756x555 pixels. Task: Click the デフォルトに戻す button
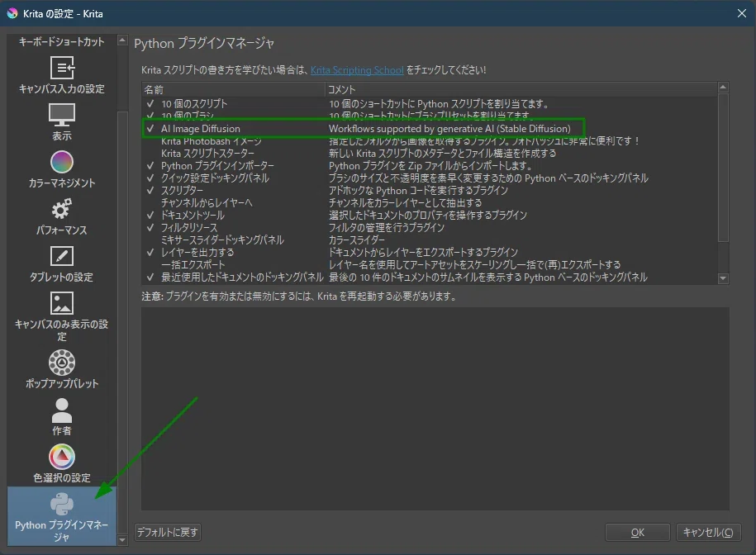(x=167, y=533)
